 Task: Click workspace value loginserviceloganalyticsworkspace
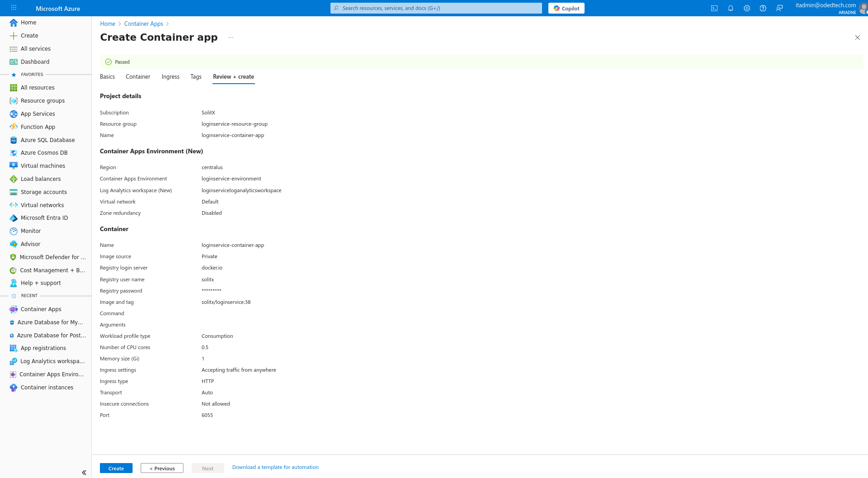pyautogui.click(x=241, y=190)
